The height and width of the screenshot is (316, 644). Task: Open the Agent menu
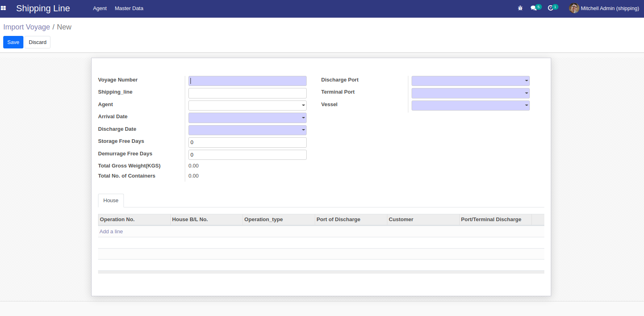(x=100, y=8)
